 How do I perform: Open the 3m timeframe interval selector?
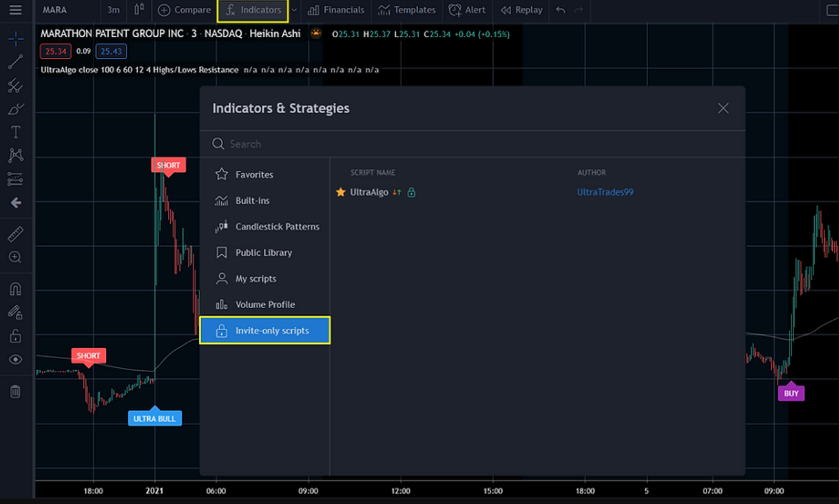[x=113, y=10]
